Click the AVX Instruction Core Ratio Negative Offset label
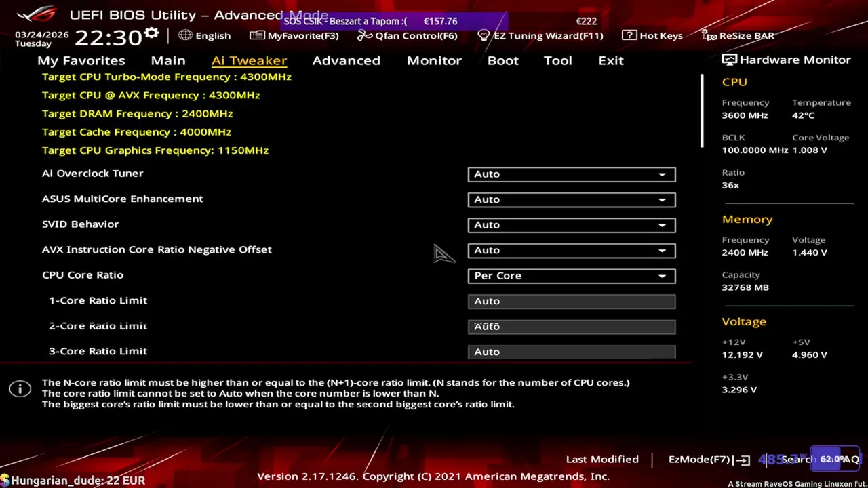Viewport: 868px width, 488px height. [157, 249]
